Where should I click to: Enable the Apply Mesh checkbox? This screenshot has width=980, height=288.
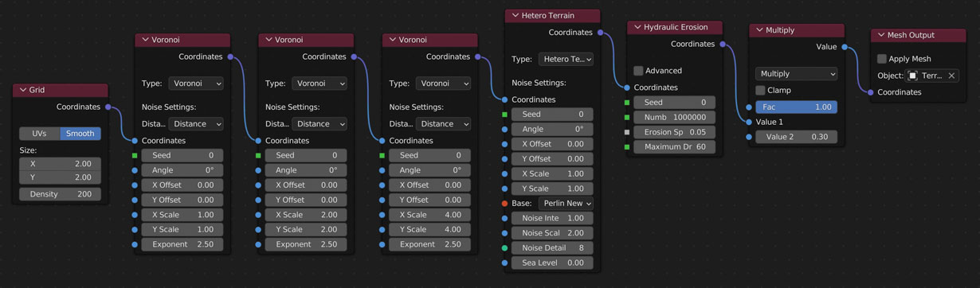click(x=882, y=59)
